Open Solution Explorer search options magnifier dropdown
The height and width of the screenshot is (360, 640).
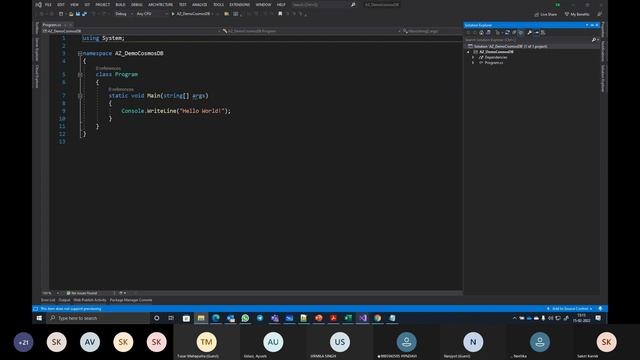[595, 40]
